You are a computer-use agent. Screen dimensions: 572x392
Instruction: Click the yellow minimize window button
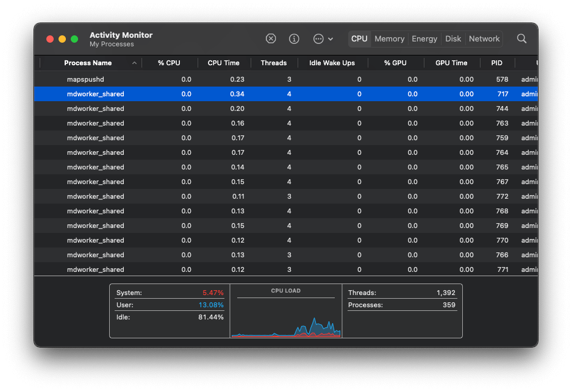[x=62, y=39]
